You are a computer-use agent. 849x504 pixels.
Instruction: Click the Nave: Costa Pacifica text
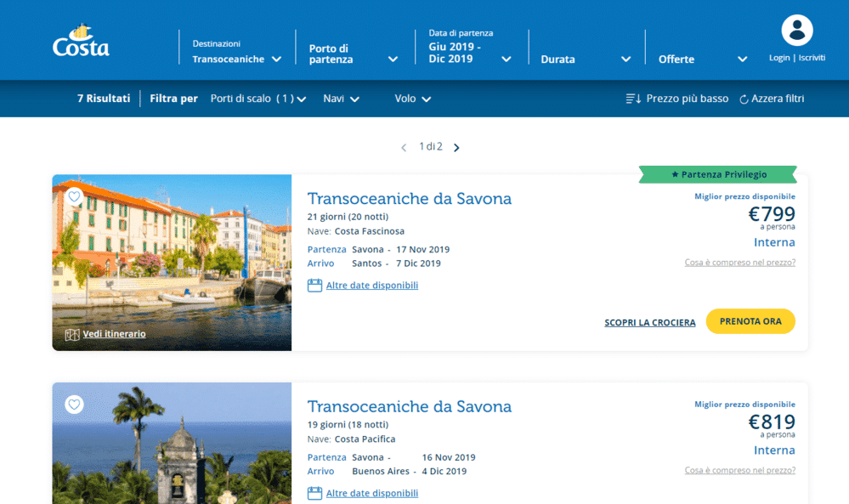pos(351,439)
